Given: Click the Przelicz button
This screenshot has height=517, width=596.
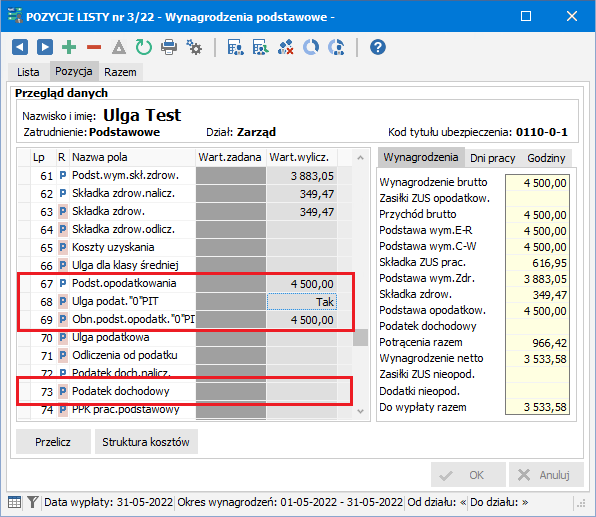Looking at the screenshot, I should [x=53, y=442].
